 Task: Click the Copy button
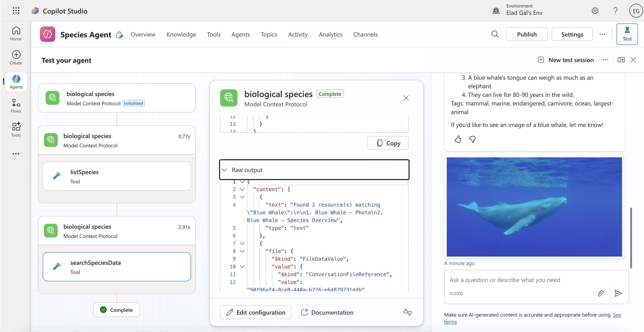coord(388,143)
